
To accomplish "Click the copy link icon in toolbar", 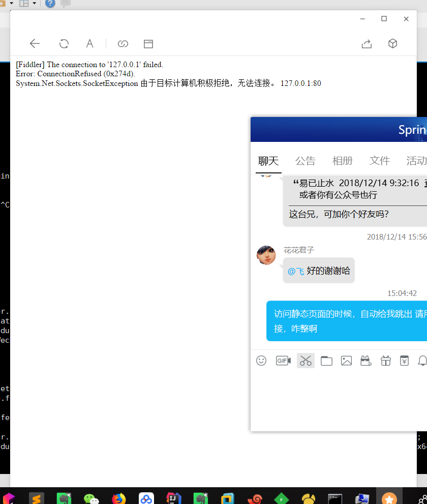I will pos(123,43).
